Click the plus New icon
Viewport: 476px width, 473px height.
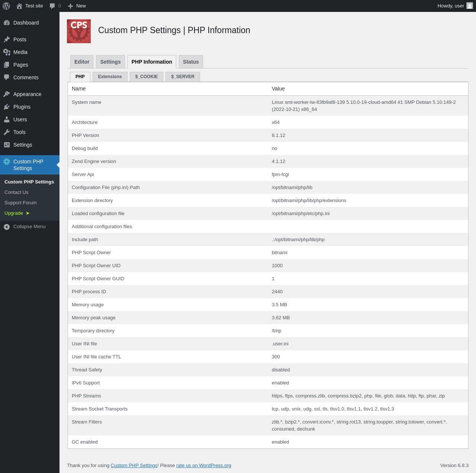pyautogui.click(x=71, y=6)
